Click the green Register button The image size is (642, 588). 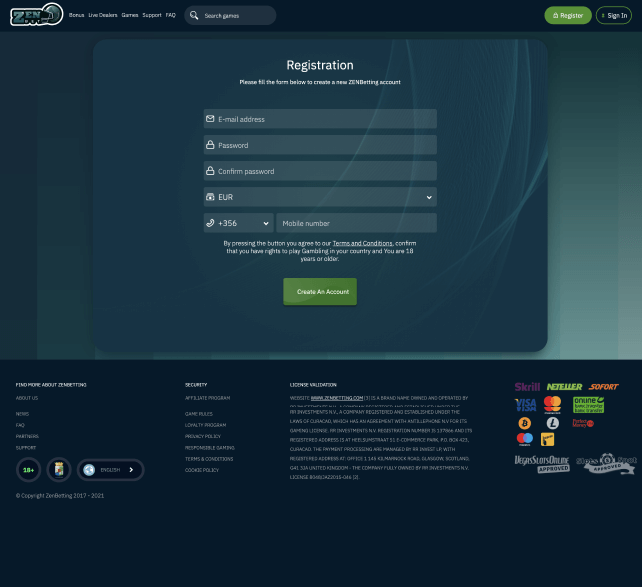click(568, 16)
